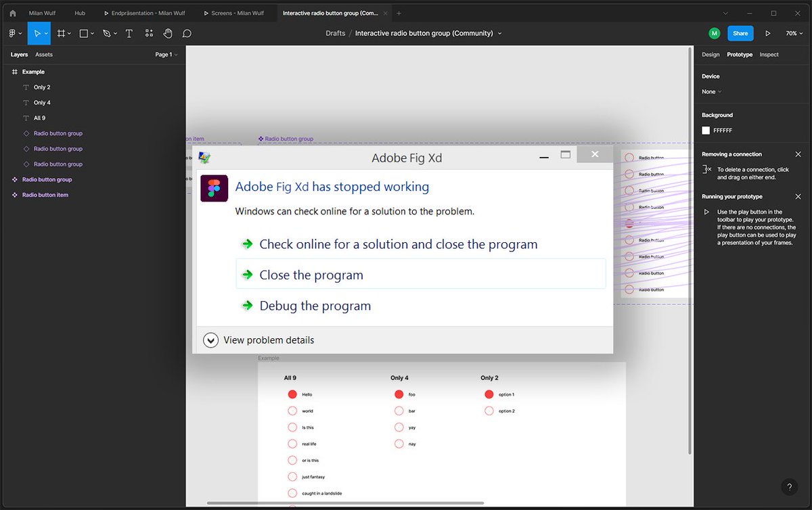Maximize the Adobe Fig Xd dialog
The width and height of the screenshot is (812, 510).
click(x=566, y=155)
